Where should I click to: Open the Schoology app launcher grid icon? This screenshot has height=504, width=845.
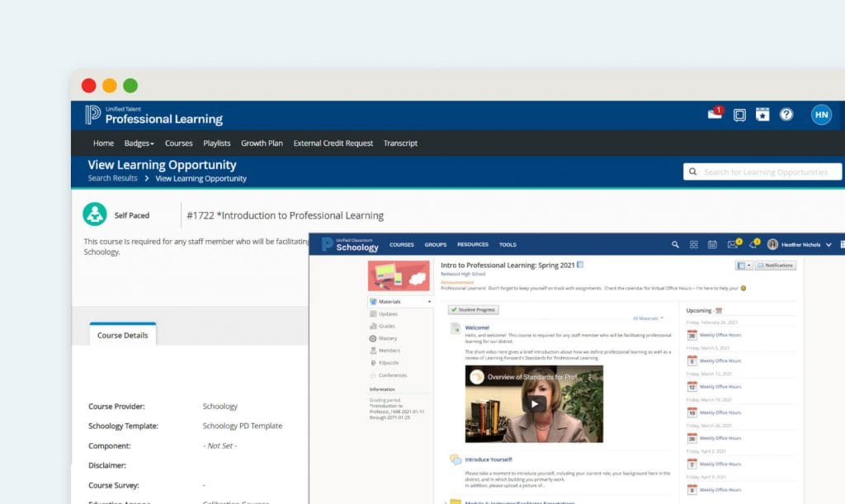click(x=693, y=245)
